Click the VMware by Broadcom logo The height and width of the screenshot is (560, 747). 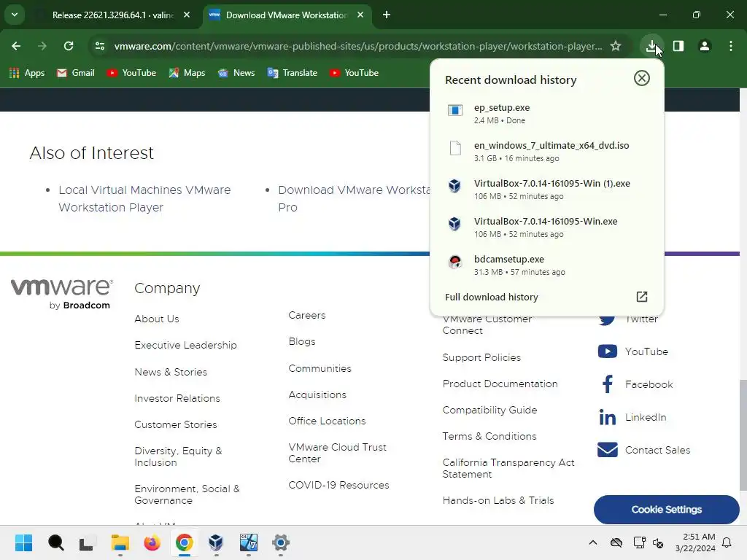tap(62, 294)
